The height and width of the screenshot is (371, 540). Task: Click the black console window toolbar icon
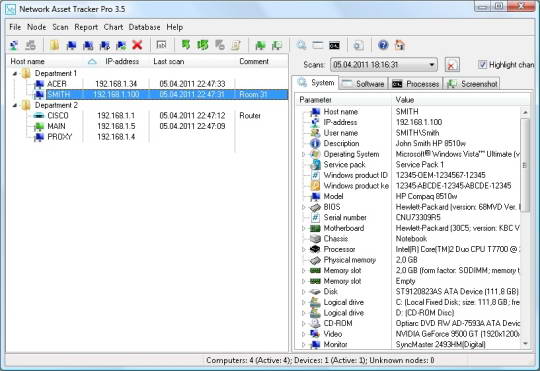[334, 45]
